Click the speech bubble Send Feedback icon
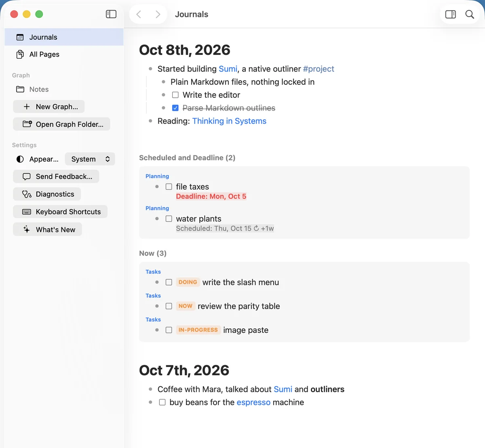 (27, 177)
